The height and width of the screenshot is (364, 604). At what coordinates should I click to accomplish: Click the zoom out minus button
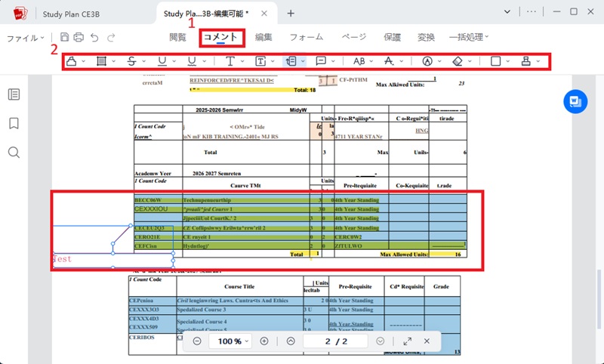click(197, 341)
